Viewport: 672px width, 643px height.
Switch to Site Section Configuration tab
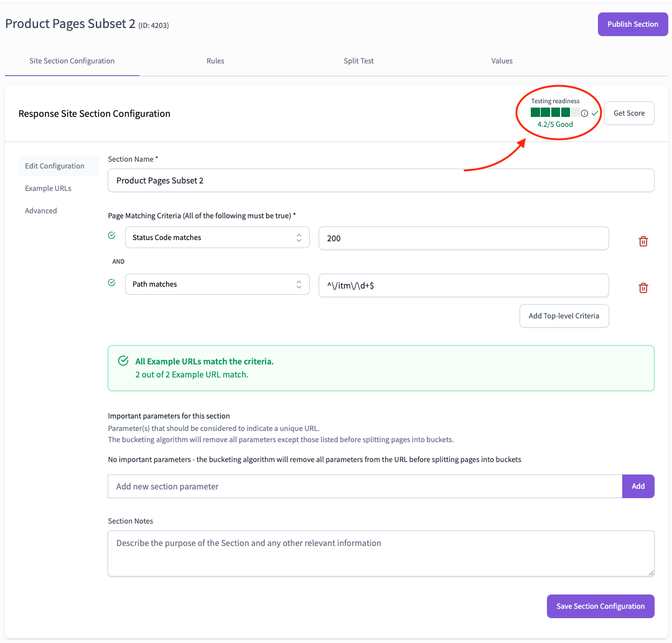pos(72,61)
